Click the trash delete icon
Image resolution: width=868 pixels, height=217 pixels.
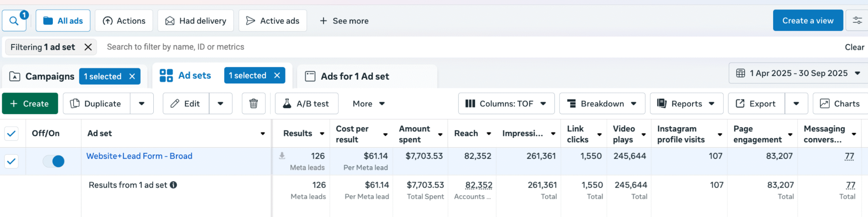point(254,104)
